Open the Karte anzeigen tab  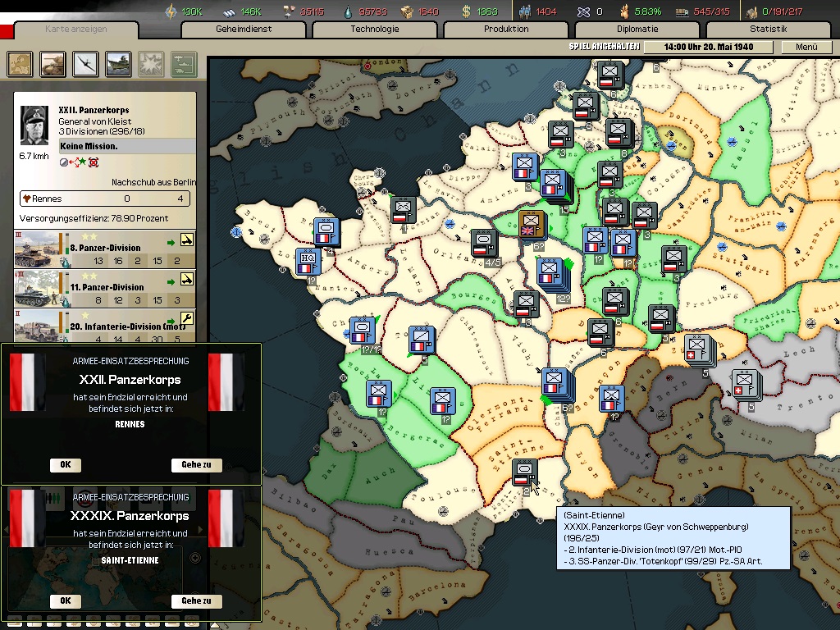75,29
